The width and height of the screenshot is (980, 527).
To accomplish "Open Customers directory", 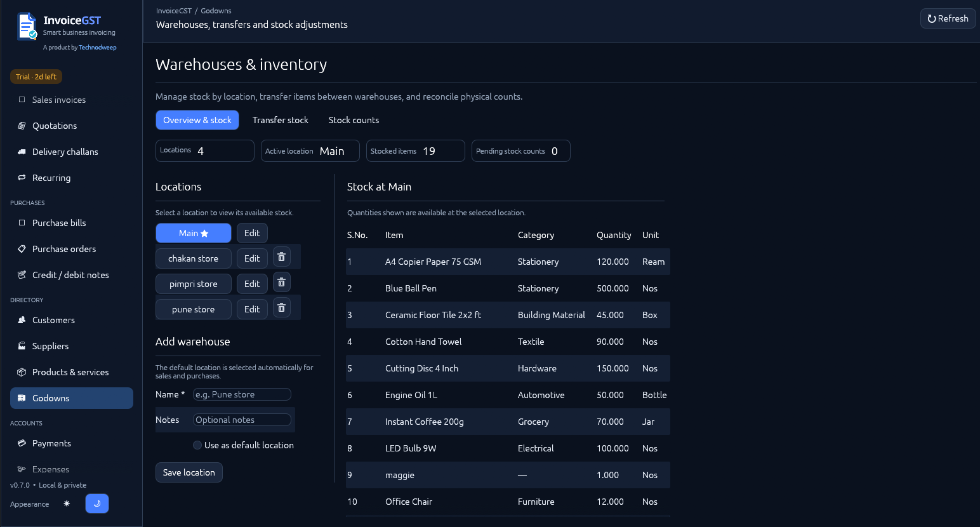I will (x=72, y=320).
